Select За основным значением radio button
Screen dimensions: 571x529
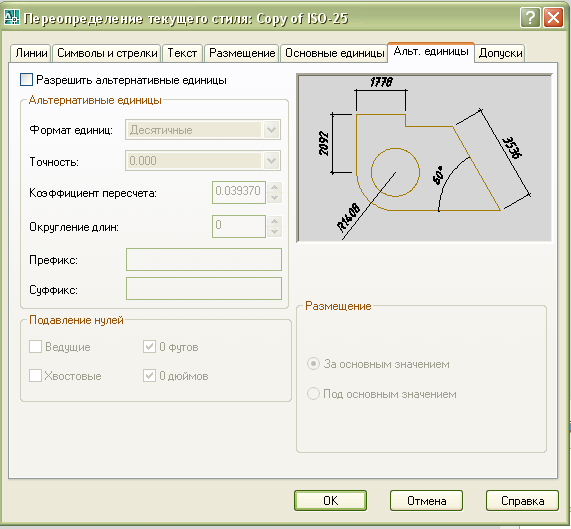click(x=313, y=364)
